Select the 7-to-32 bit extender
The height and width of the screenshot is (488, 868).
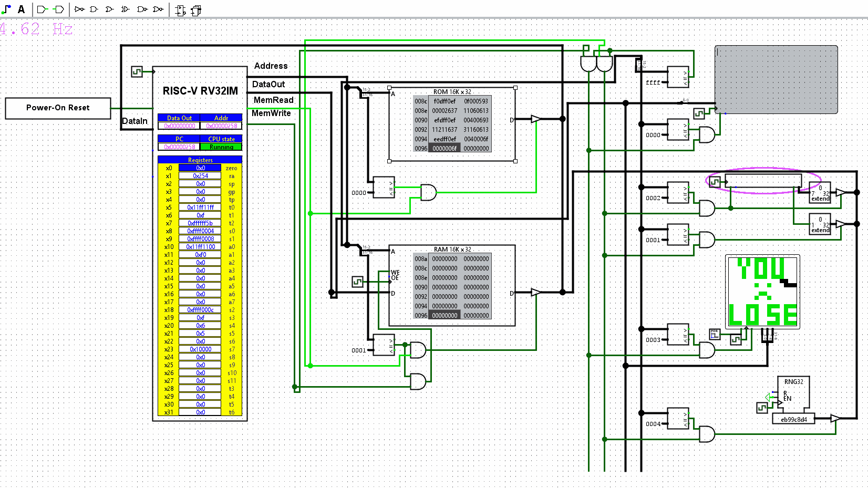tap(820, 192)
